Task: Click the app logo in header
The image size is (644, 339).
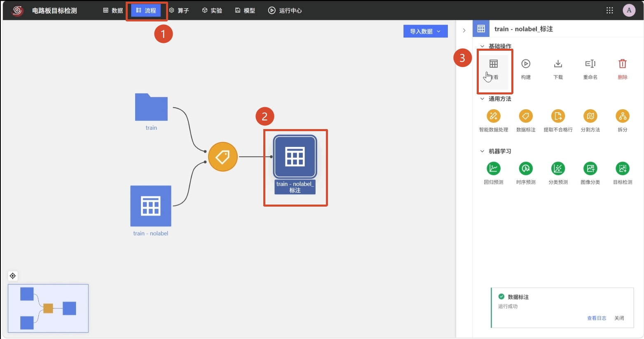Action: point(17,10)
